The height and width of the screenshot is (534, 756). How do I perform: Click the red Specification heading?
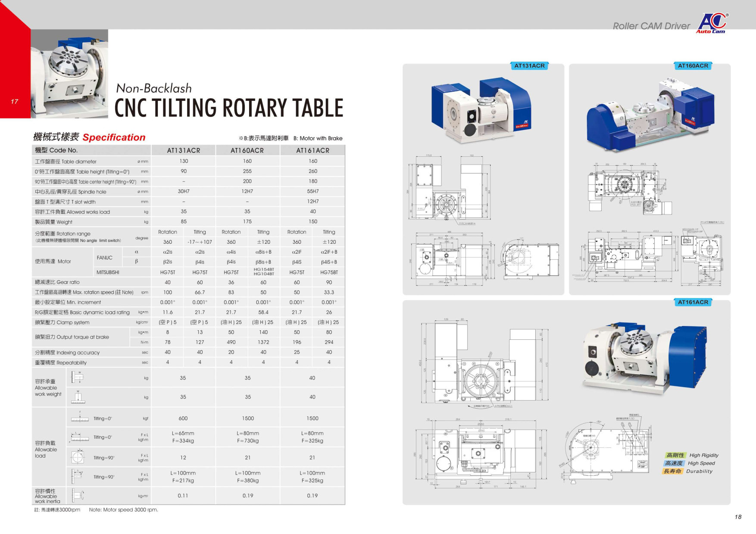pos(114,137)
